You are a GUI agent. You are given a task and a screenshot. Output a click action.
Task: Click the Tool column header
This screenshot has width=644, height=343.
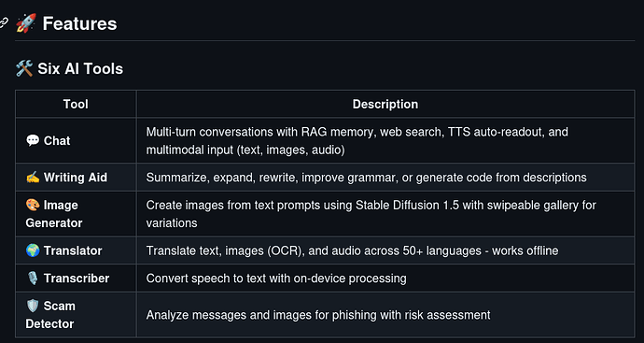(x=76, y=104)
